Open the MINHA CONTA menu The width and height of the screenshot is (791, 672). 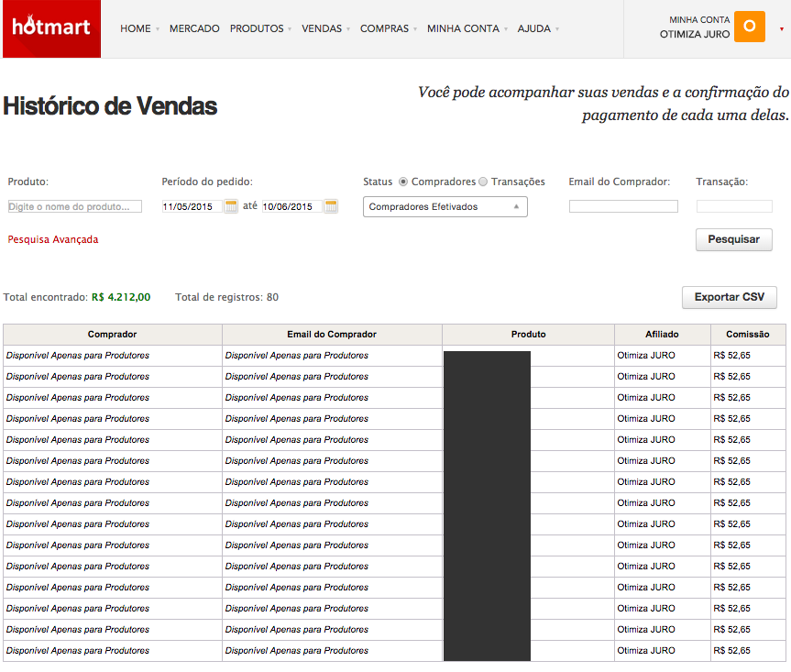pyautogui.click(x=467, y=28)
